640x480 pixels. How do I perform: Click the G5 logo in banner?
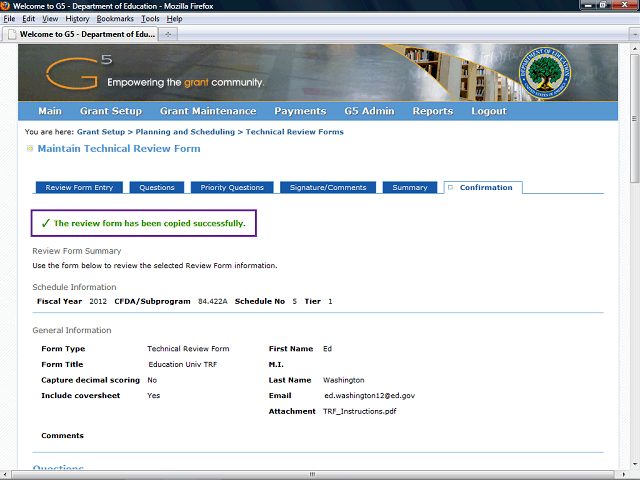click(78, 72)
